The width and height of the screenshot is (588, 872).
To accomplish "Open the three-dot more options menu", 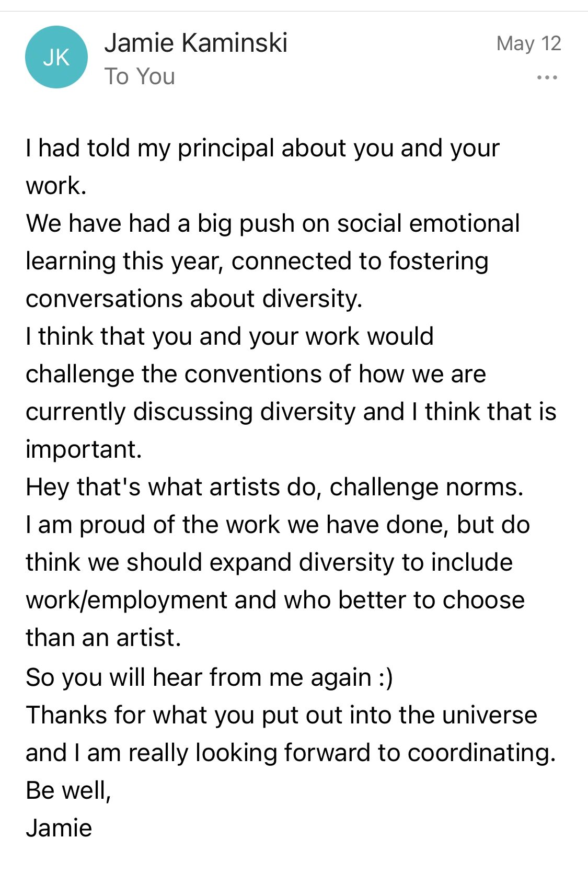I will (x=547, y=78).
